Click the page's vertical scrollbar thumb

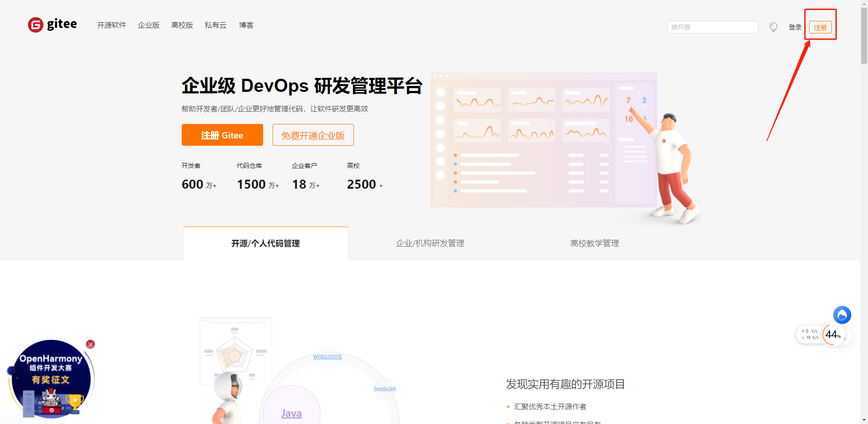[864, 36]
